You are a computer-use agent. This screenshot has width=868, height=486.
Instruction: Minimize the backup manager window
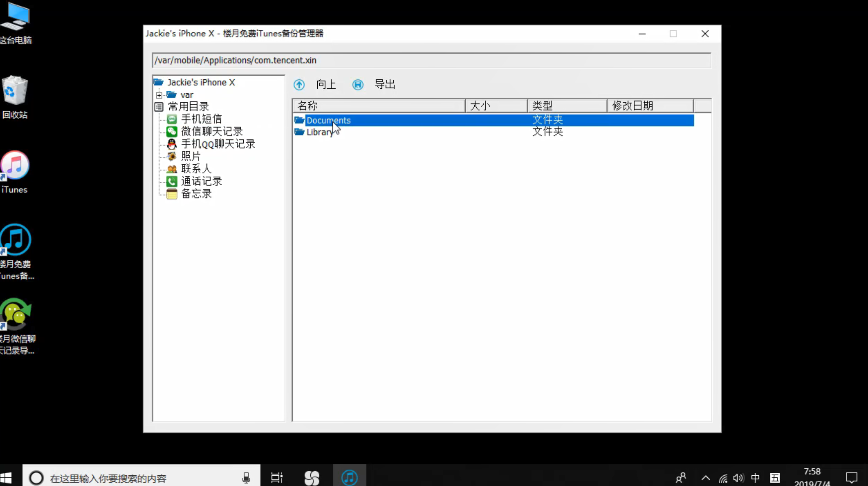click(642, 34)
